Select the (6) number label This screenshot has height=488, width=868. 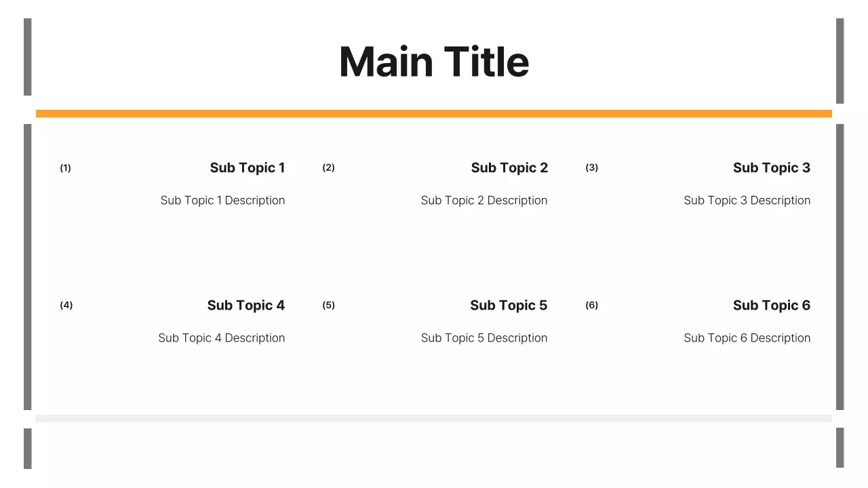pos(592,305)
